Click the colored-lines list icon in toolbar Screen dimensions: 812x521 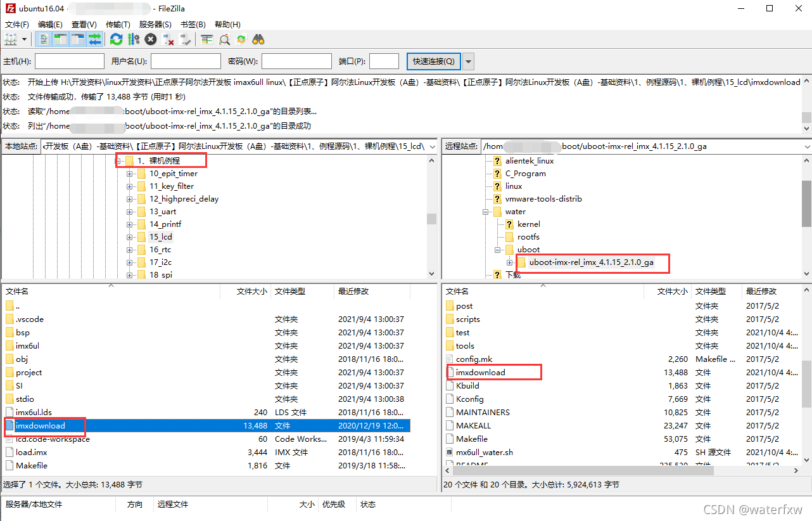click(206, 39)
